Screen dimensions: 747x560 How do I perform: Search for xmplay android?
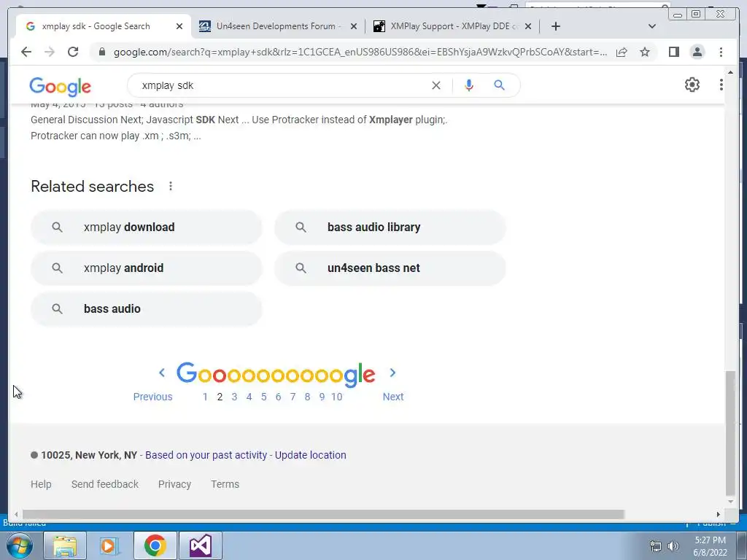tap(146, 268)
